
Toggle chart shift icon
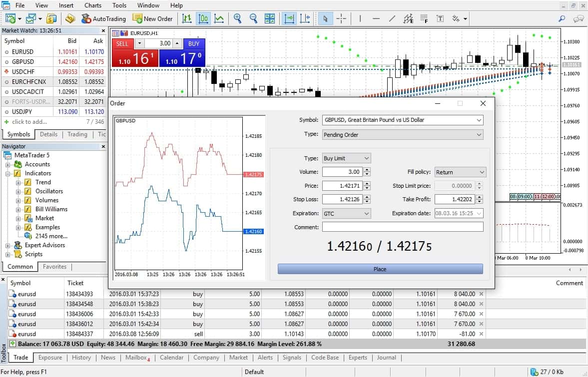(305, 18)
